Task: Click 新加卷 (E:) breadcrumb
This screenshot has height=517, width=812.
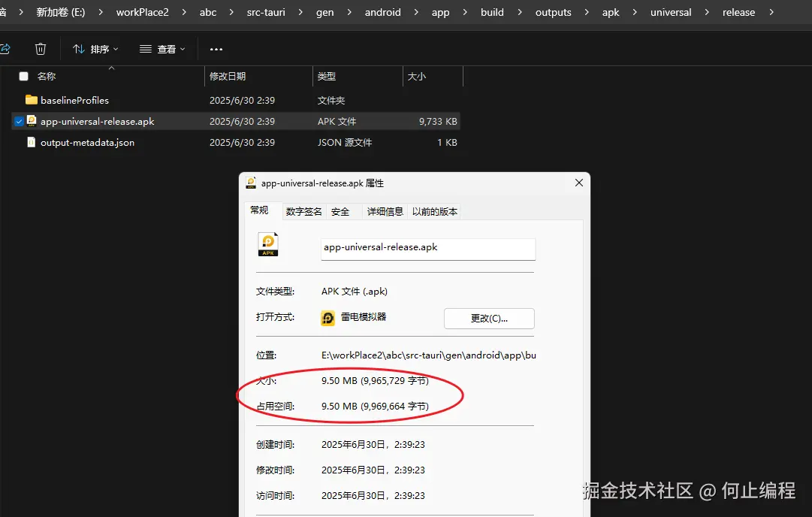Action: click(x=61, y=12)
